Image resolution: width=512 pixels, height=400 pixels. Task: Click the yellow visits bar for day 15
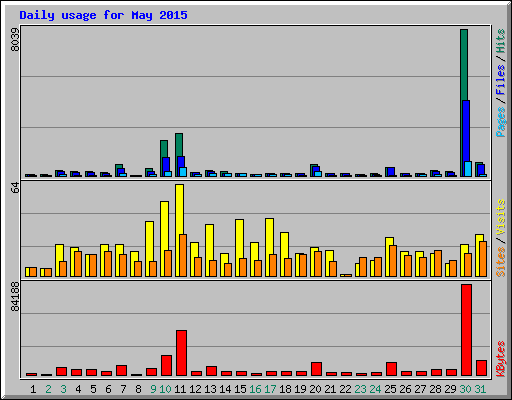[x=239, y=239]
